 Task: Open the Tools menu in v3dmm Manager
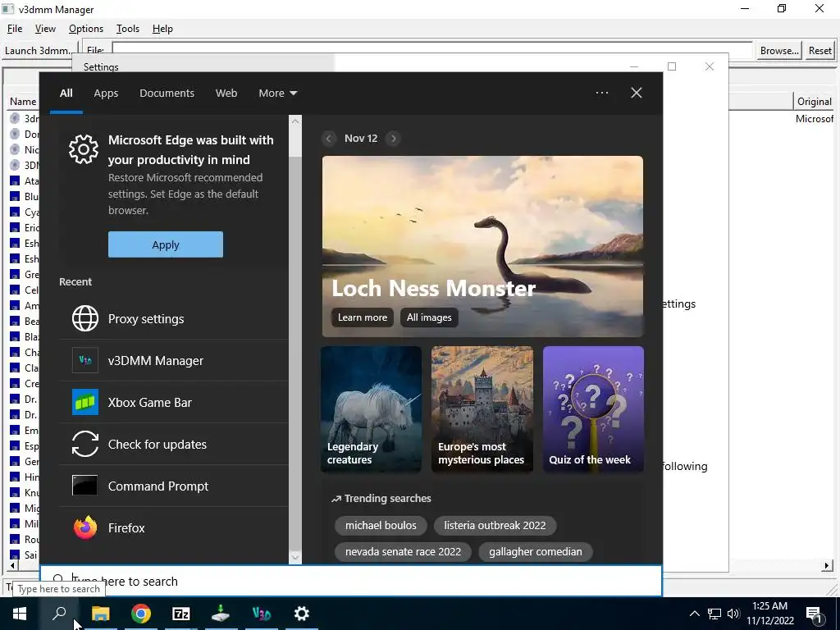pos(127,29)
